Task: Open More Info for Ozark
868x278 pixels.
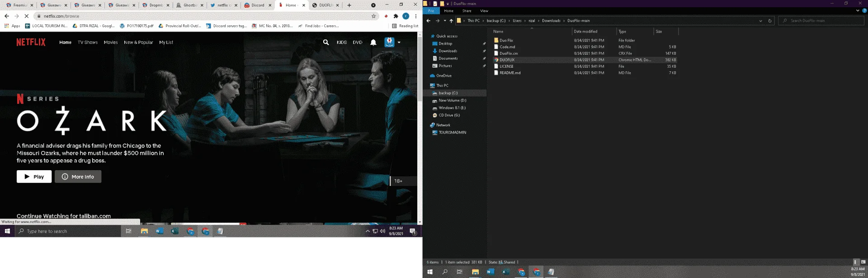Action: point(78,176)
